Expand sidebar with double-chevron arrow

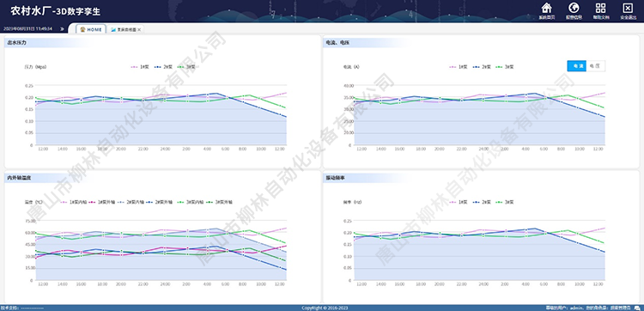point(62,29)
